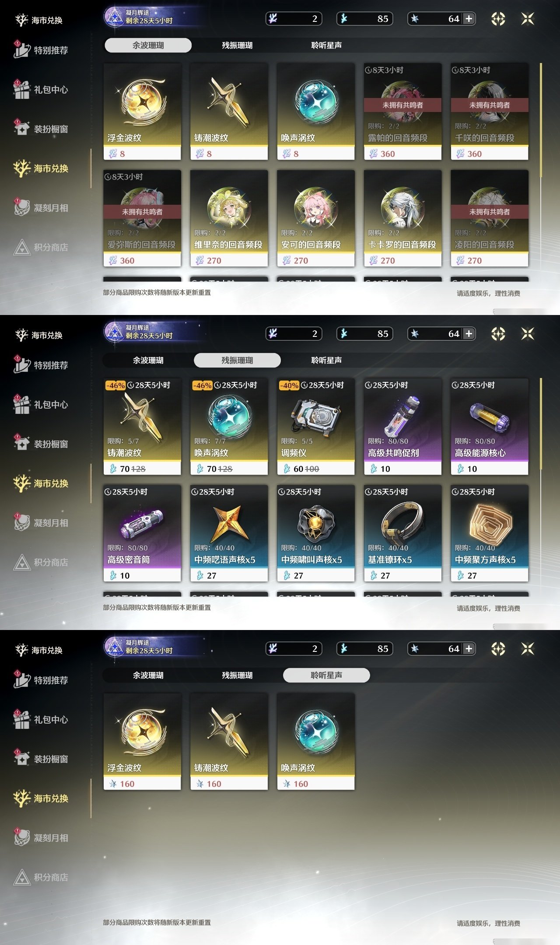Select locked 露帕的回音频段 card

[402, 112]
